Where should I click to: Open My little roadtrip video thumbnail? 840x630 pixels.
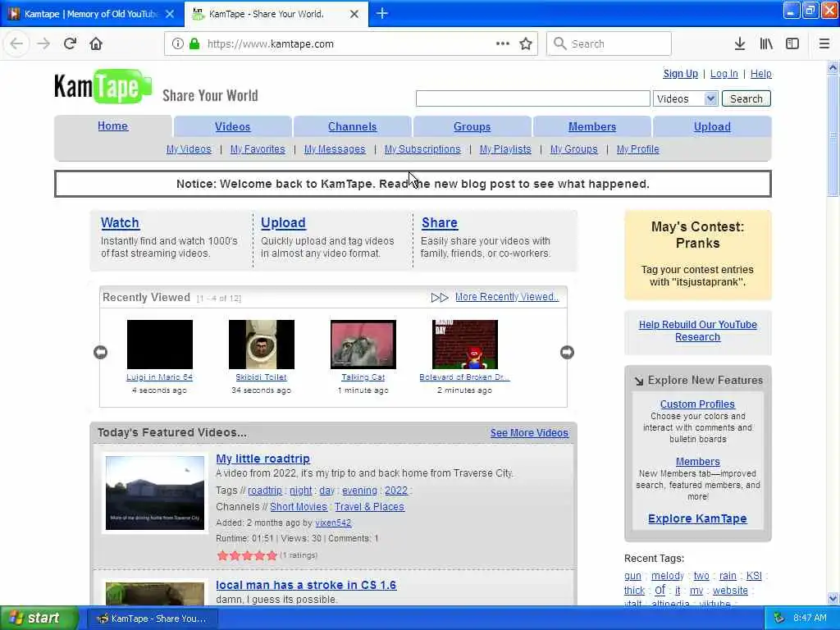coord(155,493)
